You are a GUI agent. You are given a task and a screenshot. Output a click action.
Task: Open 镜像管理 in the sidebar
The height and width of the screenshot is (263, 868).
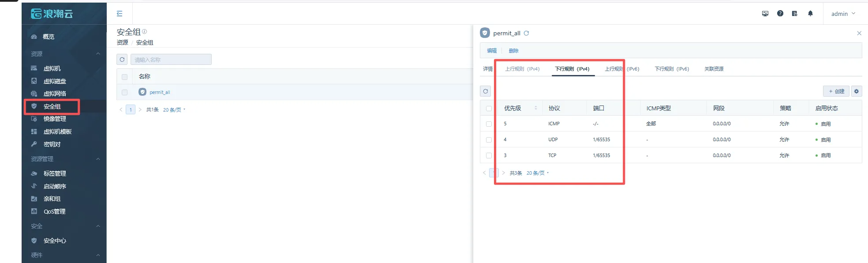coord(55,119)
